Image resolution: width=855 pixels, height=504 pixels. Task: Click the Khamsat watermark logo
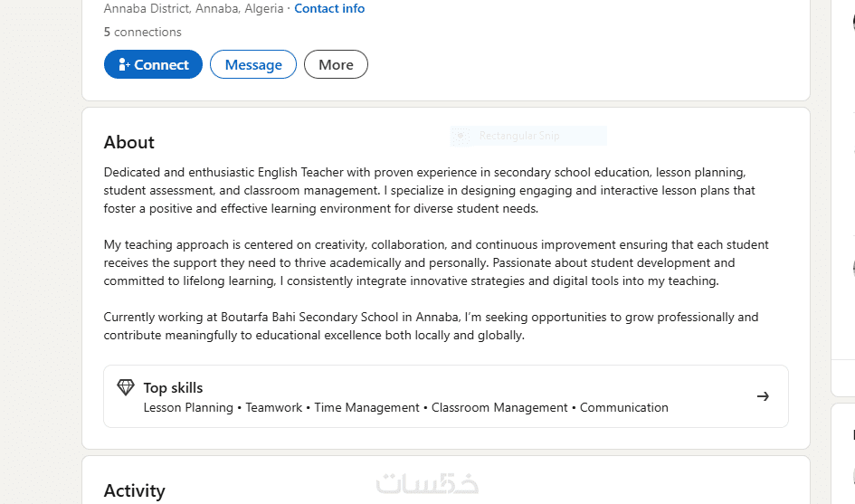click(427, 484)
